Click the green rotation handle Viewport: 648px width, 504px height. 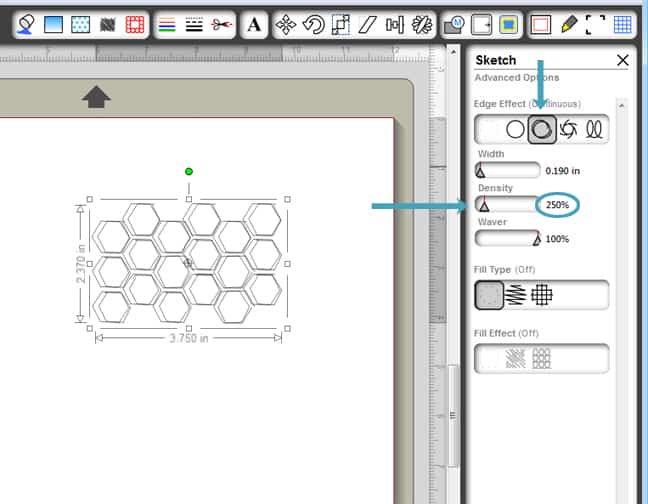tap(189, 171)
